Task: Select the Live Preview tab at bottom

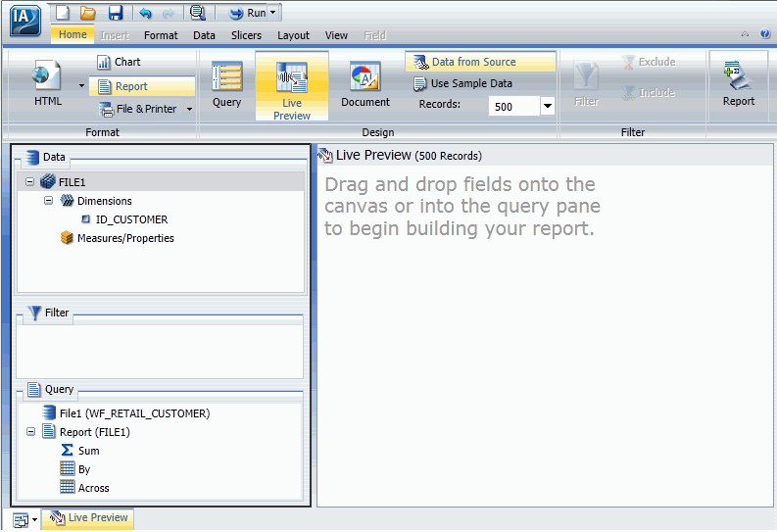Action: pyautogui.click(x=88, y=518)
